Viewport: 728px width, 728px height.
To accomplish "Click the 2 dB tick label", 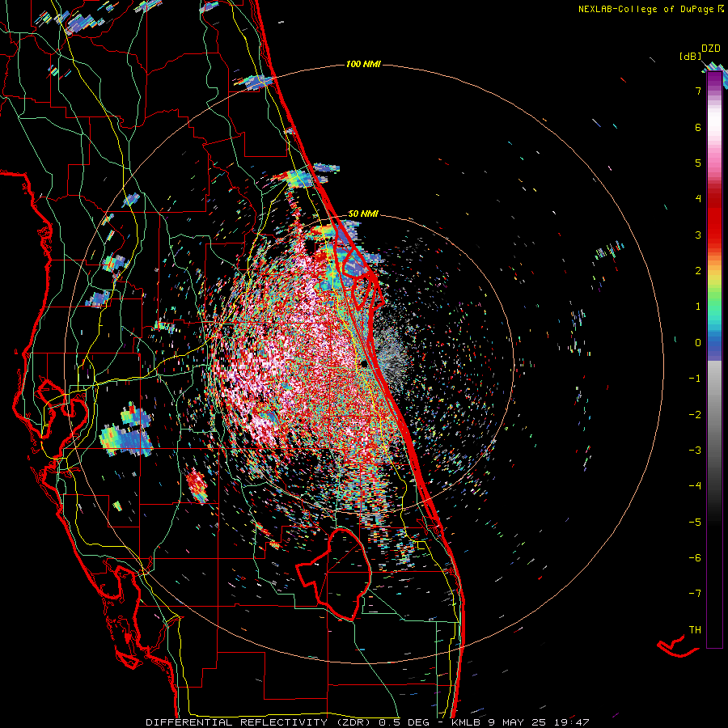I will point(698,271).
